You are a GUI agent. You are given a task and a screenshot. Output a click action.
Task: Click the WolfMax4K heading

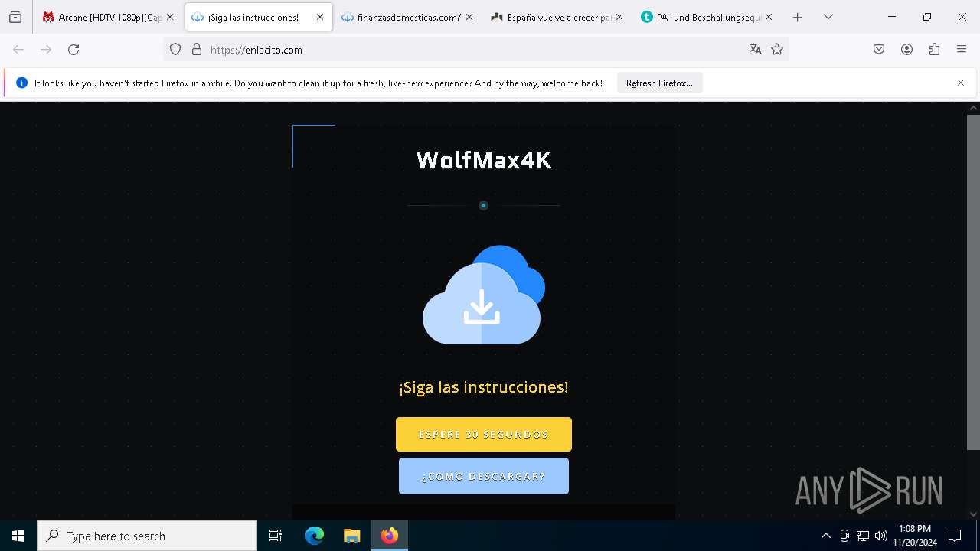click(x=484, y=160)
